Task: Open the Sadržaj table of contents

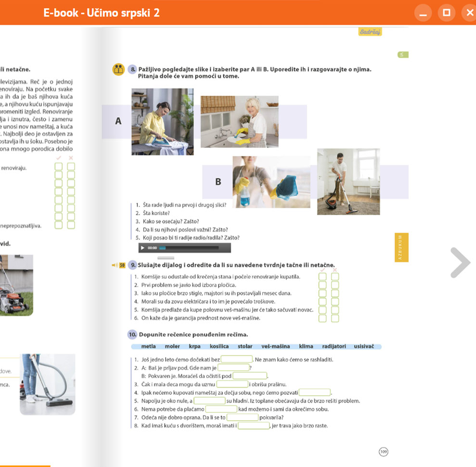Action: (x=370, y=32)
